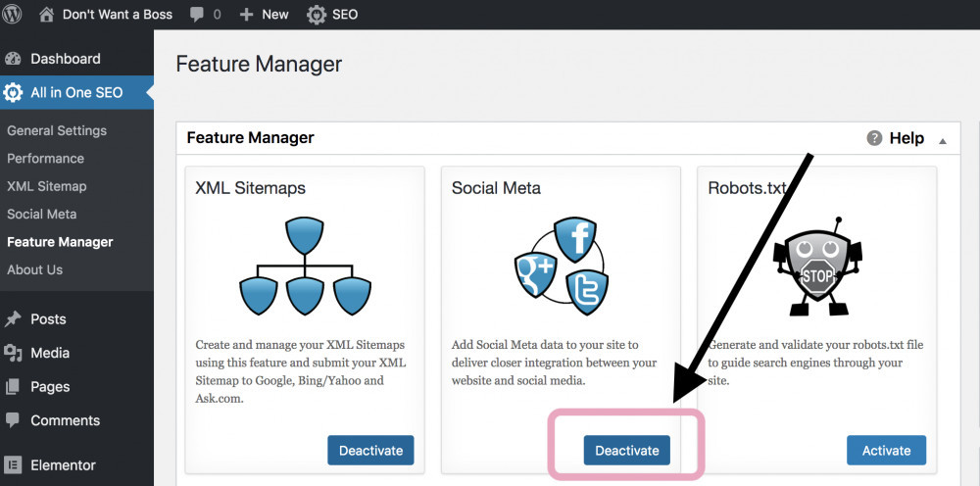Click the Feature Manager panel title
Viewport: 980px width, 486px height.
(x=251, y=137)
